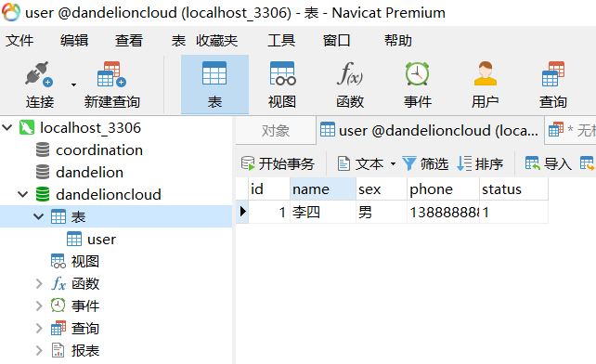Collapse the dandelioncloud database node
This screenshot has height=364, width=596.
tap(23, 194)
